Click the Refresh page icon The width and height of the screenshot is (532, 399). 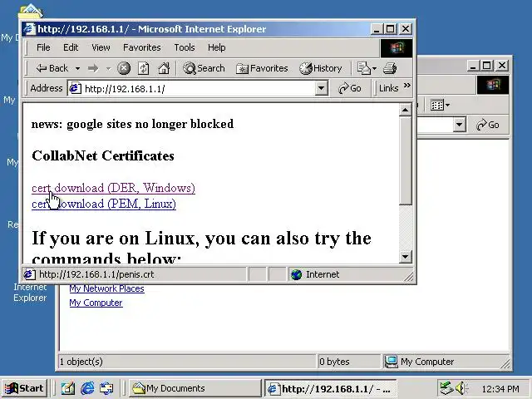point(143,68)
